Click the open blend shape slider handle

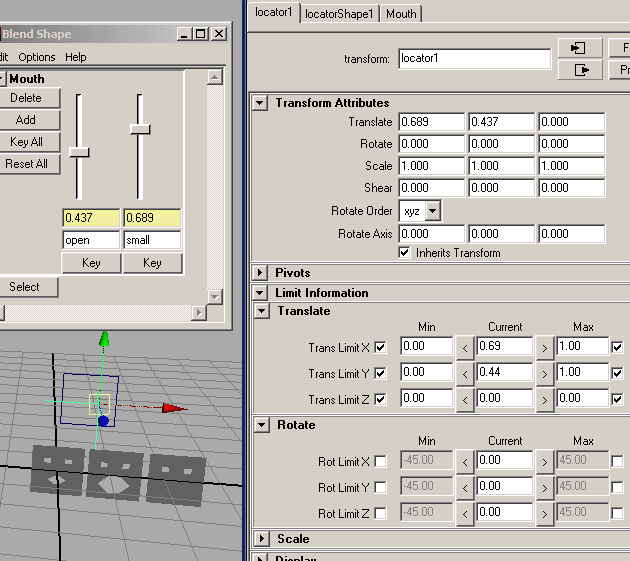79,152
